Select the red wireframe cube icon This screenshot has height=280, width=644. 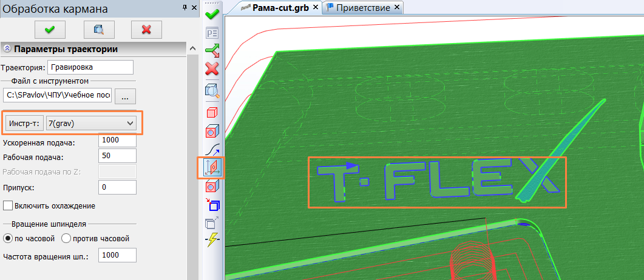pyautogui.click(x=211, y=112)
